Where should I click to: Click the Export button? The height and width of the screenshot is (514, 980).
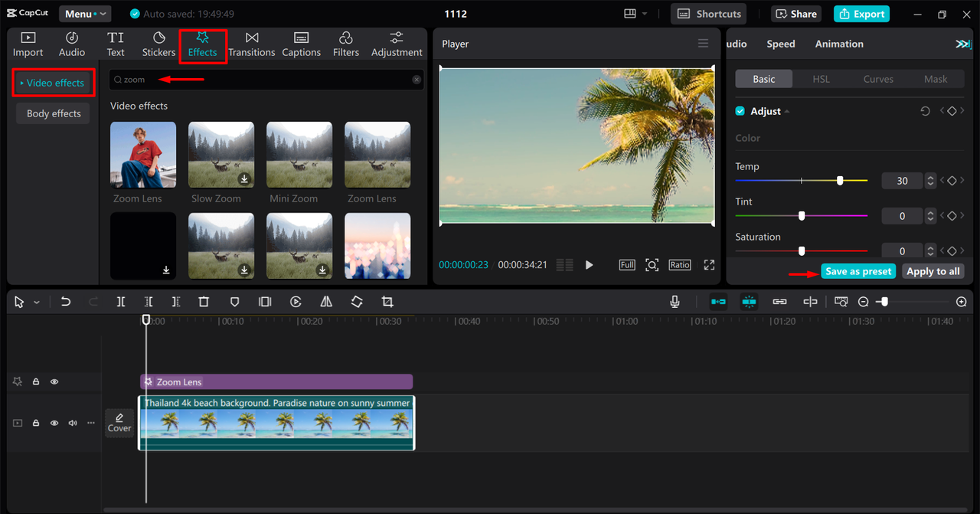point(861,14)
